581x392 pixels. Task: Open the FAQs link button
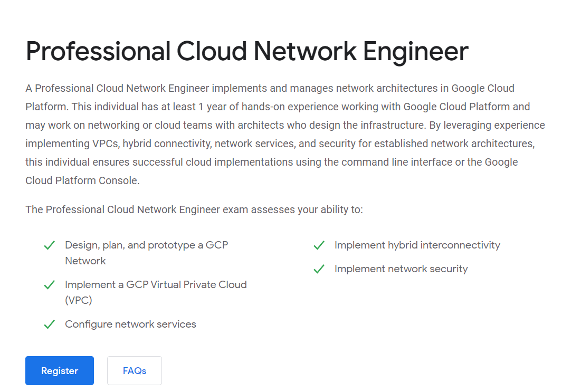point(135,370)
